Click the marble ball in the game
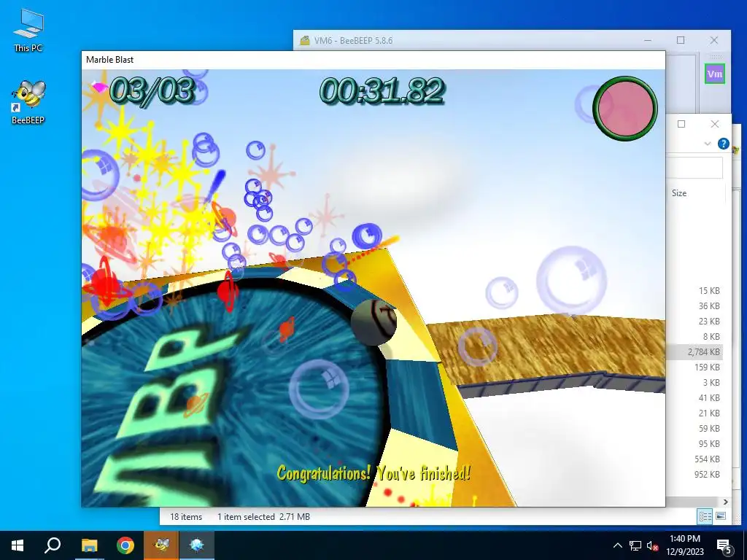 click(x=374, y=322)
